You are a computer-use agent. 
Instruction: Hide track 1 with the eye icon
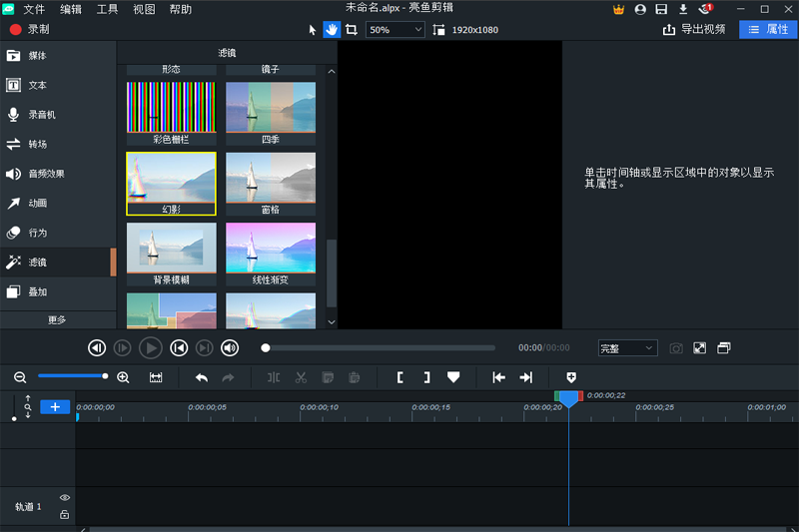tap(64, 497)
